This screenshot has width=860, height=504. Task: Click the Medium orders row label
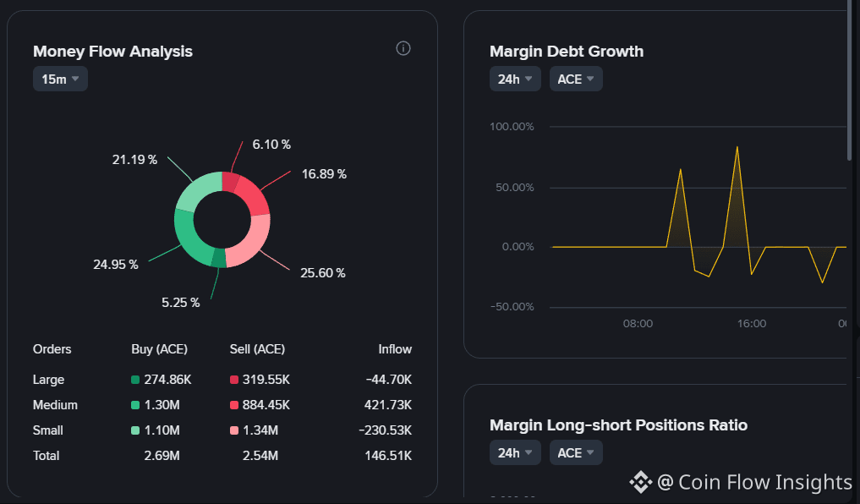pos(56,405)
